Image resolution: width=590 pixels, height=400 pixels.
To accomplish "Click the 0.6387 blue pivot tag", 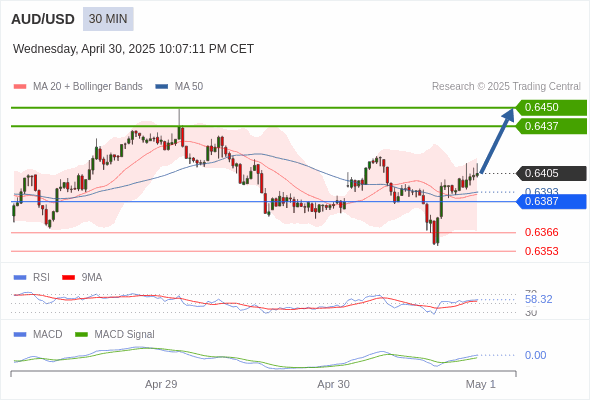I will 551,202.
